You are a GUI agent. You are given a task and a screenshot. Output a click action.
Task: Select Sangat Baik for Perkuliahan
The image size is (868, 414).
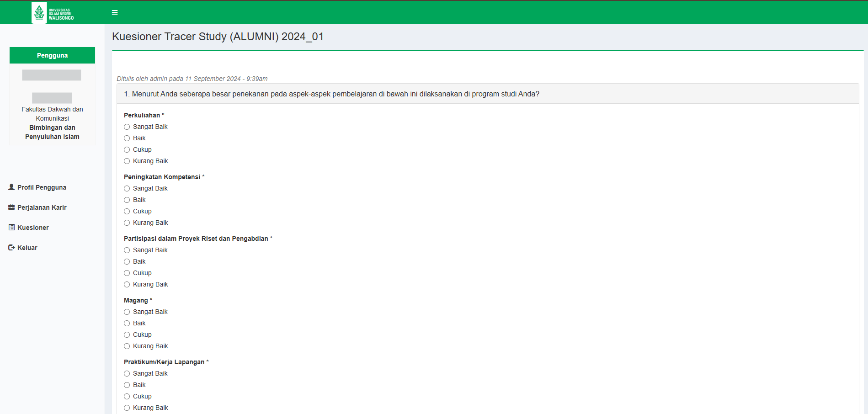point(127,127)
